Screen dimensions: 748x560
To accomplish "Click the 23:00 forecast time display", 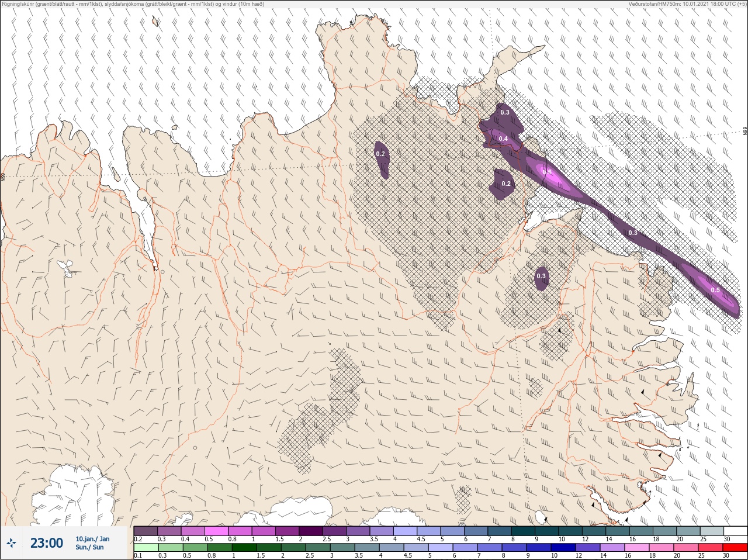I will coord(47,543).
